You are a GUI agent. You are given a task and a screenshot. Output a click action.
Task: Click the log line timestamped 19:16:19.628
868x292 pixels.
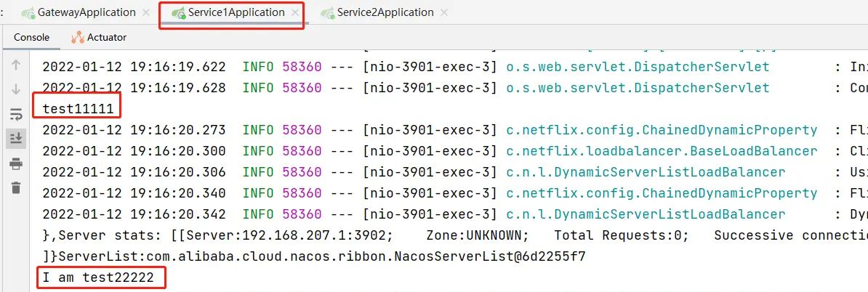click(455, 88)
